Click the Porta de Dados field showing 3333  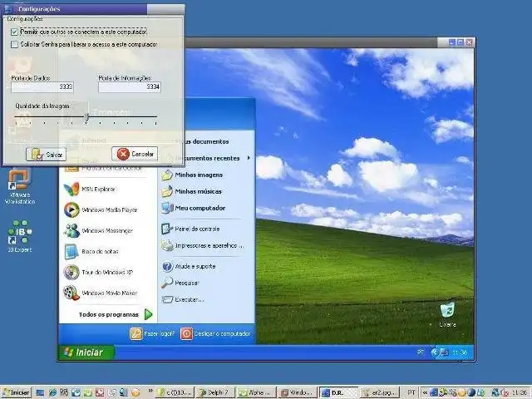coord(42,86)
